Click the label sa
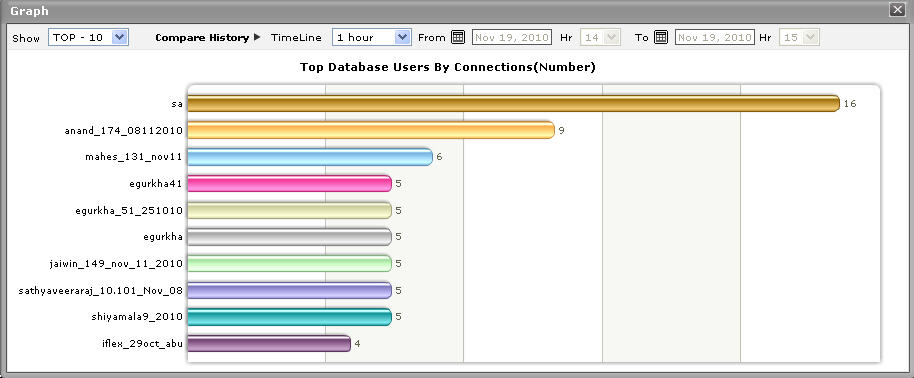This screenshot has width=914, height=378. 177,104
